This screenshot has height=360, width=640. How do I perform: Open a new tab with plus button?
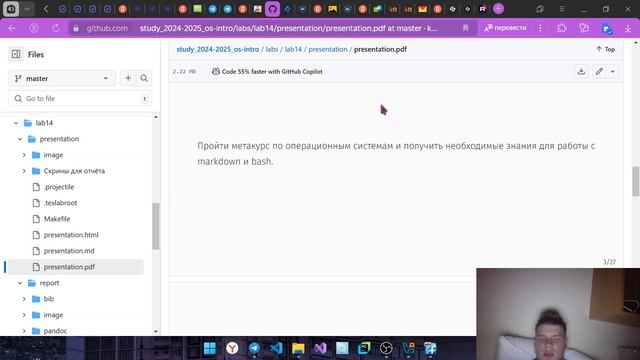coord(498,9)
